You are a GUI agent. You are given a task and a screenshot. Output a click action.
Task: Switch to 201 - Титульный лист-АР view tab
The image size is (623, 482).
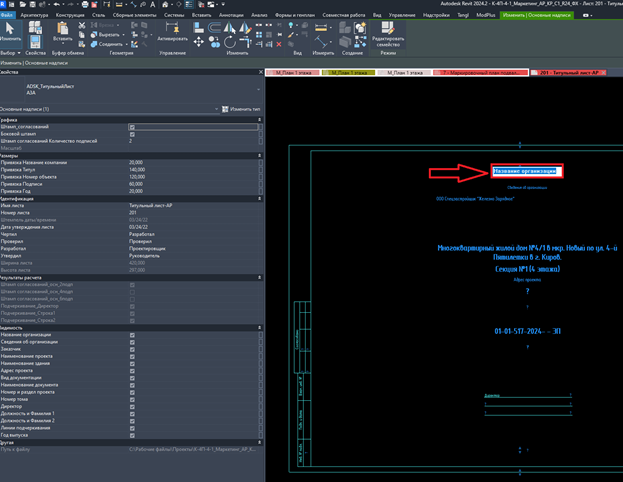[x=569, y=73]
